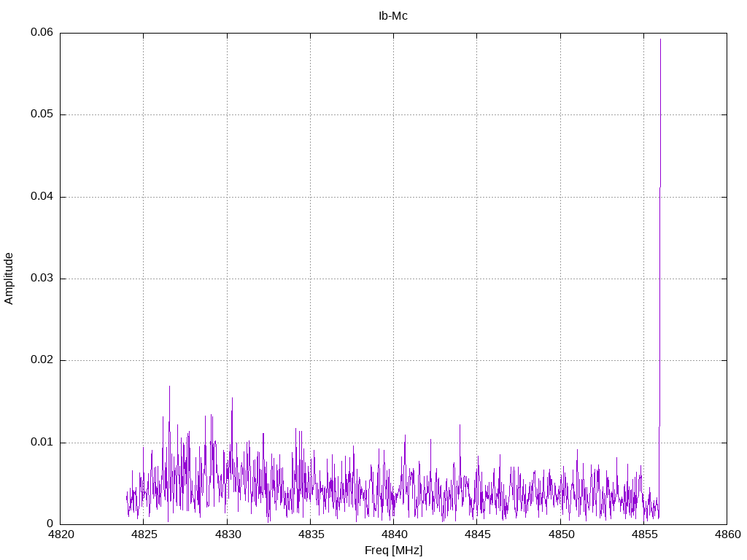This screenshot has height=560, width=747.
Task: Click the 4860 x-axis tick label
Action: pyautogui.click(x=728, y=534)
